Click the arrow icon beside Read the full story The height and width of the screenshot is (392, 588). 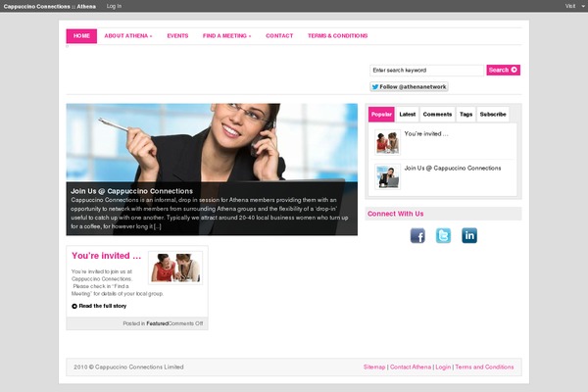coord(74,306)
